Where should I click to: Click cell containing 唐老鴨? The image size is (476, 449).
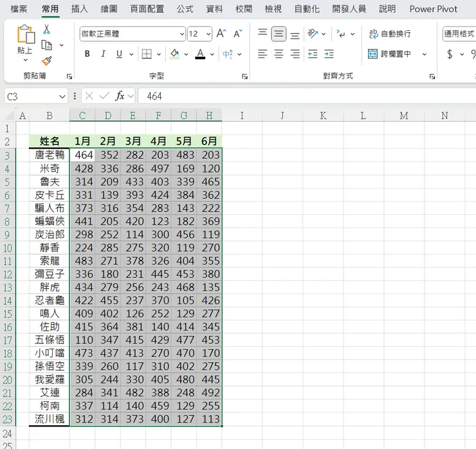point(50,155)
